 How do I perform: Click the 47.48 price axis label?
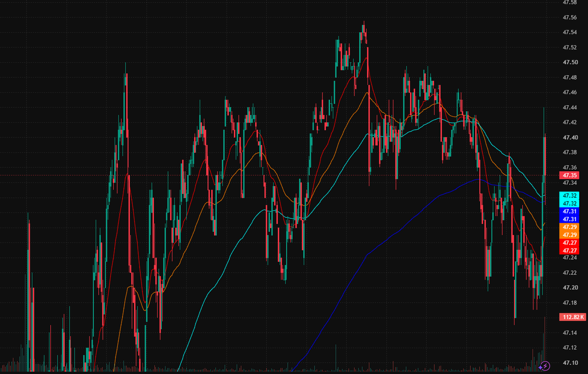coord(569,77)
